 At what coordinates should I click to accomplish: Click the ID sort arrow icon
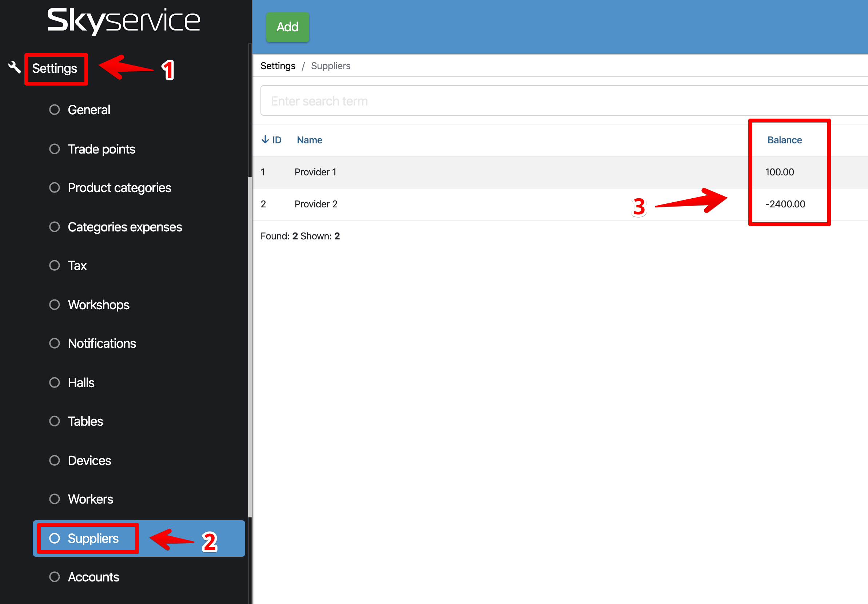tap(265, 140)
